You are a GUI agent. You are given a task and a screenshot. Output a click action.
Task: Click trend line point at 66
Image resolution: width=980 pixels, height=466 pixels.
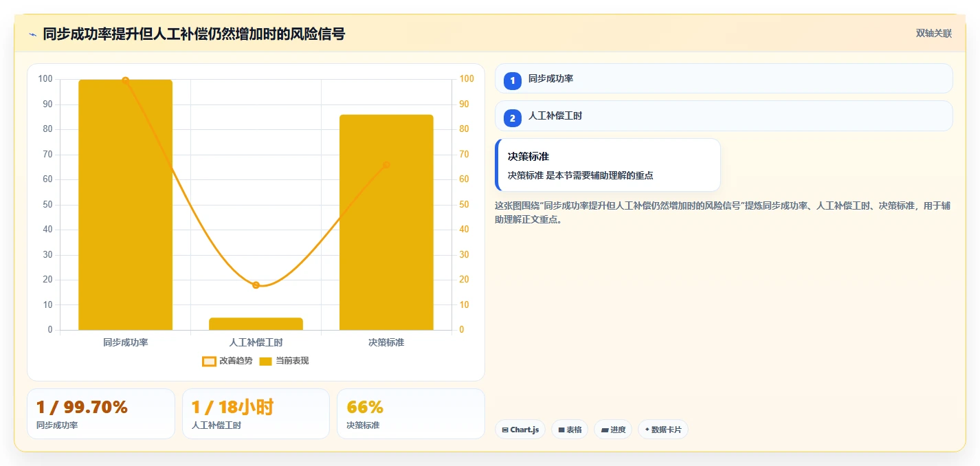386,165
